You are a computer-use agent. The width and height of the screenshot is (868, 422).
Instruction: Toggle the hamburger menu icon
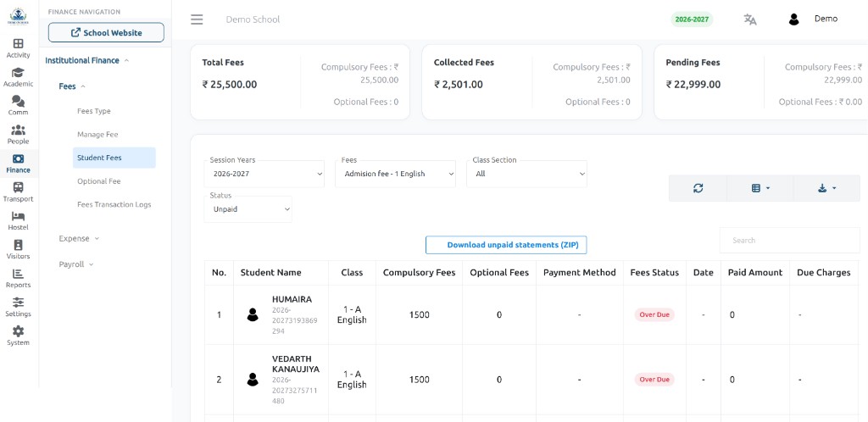click(x=197, y=19)
